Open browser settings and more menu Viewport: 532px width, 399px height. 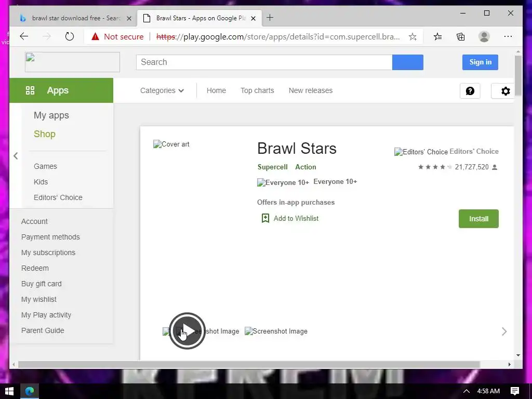point(508,36)
